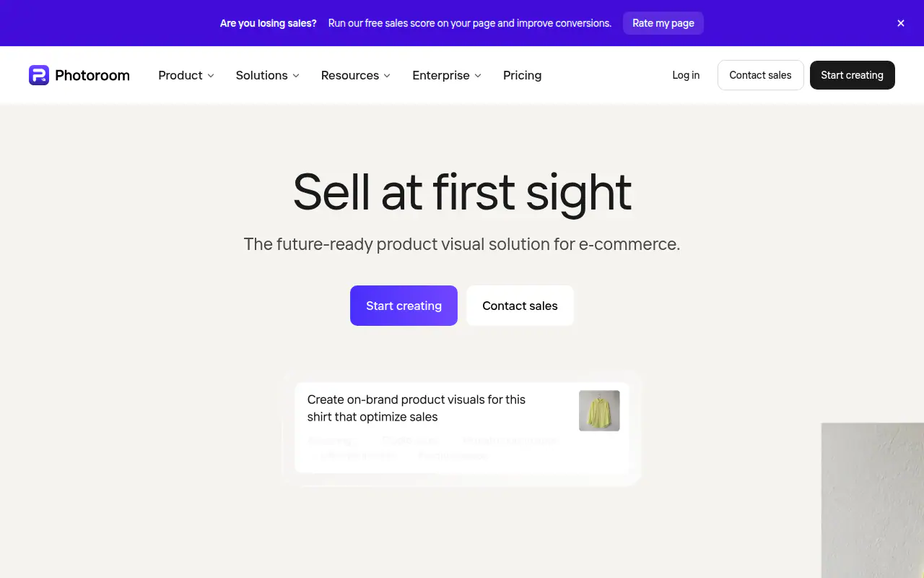The width and height of the screenshot is (924, 578).
Task: Expand the Resources dropdown arrow
Action: (387, 76)
